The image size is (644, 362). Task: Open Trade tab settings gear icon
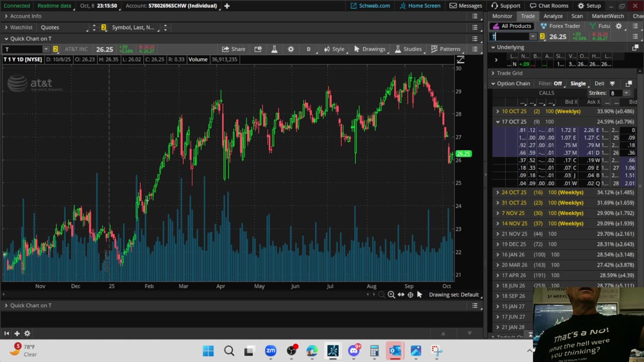click(619, 26)
